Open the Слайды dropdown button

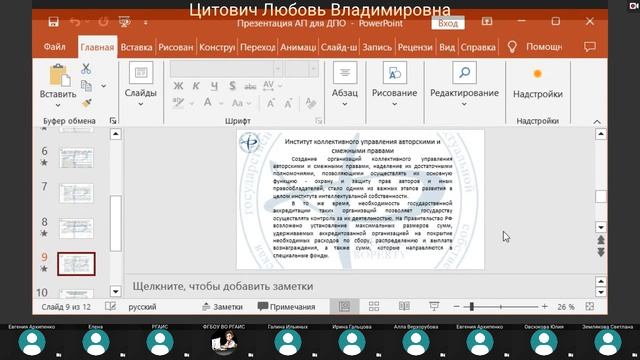click(x=140, y=84)
